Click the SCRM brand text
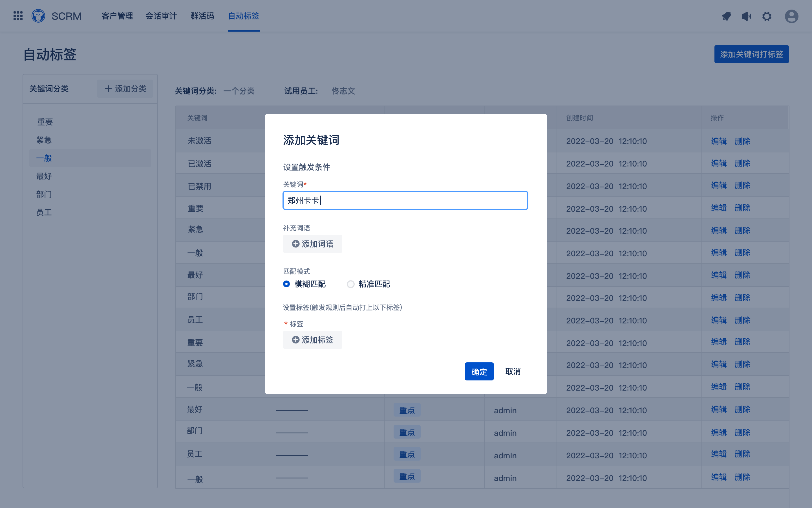 point(67,16)
